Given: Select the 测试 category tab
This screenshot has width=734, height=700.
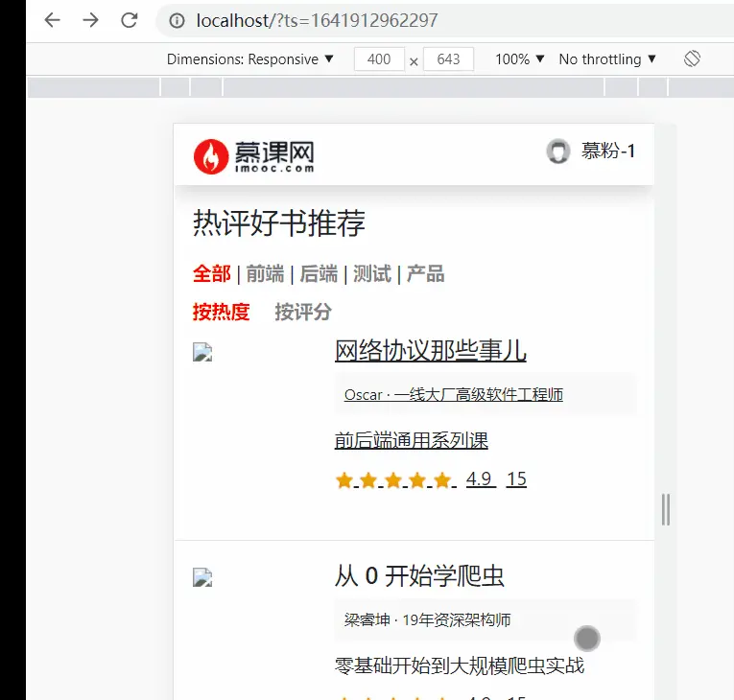Looking at the screenshot, I should (x=372, y=273).
